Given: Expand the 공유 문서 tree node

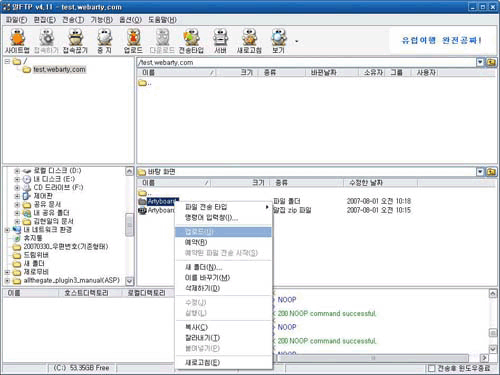Looking at the screenshot, I should [x=17, y=205].
